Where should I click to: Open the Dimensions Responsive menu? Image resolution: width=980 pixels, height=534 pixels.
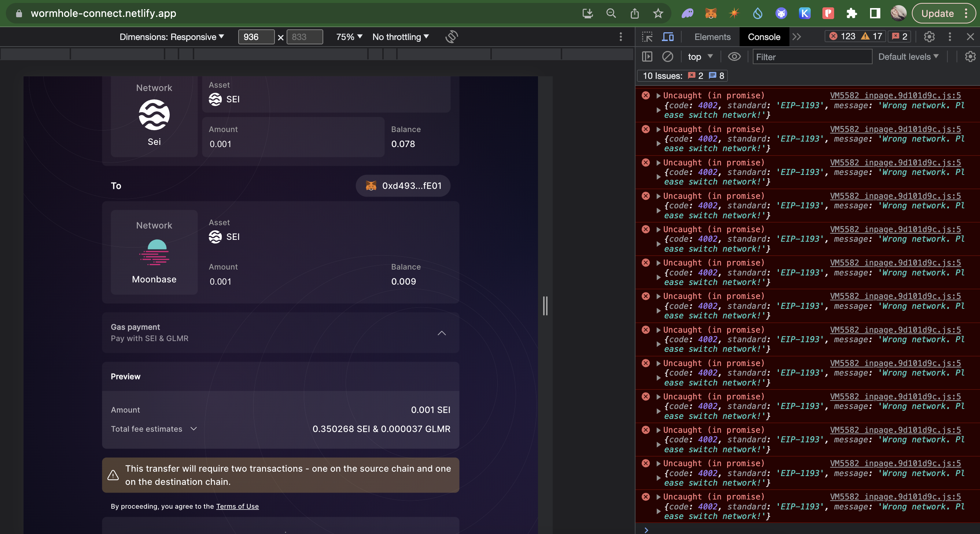[x=172, y=37]
